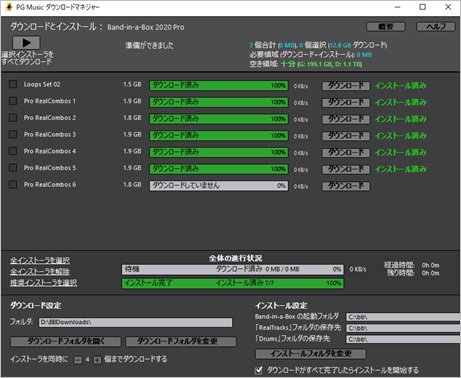Click the 経過時間 elapsed time value
Screen dimensions: 461x378
pos(430,265)
